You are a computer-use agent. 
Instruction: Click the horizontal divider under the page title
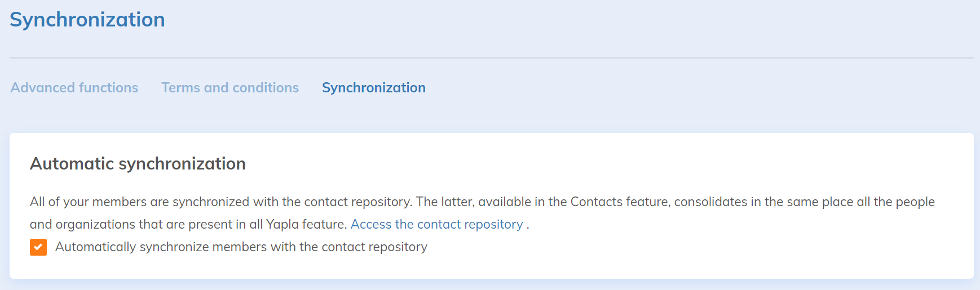tap(491, 57)
